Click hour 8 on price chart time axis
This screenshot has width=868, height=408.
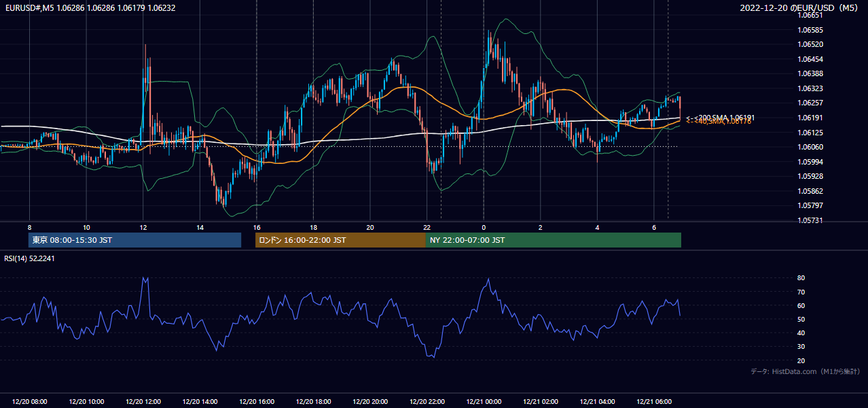[29, 227]
